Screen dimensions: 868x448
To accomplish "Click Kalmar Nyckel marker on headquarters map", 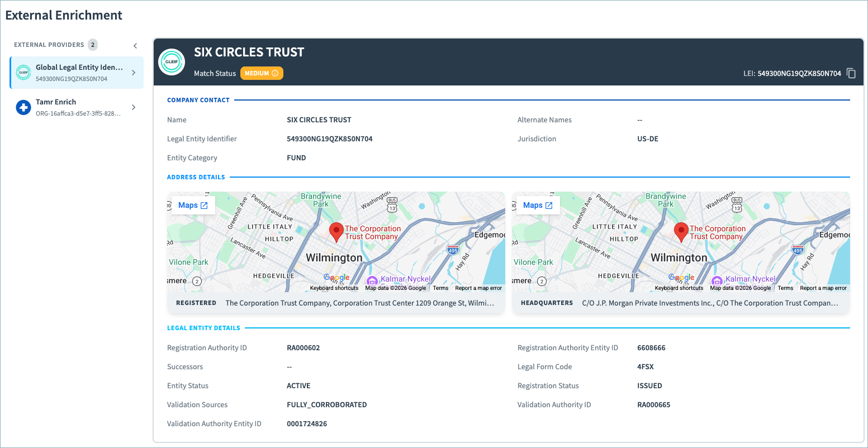I will click(717, 280).
